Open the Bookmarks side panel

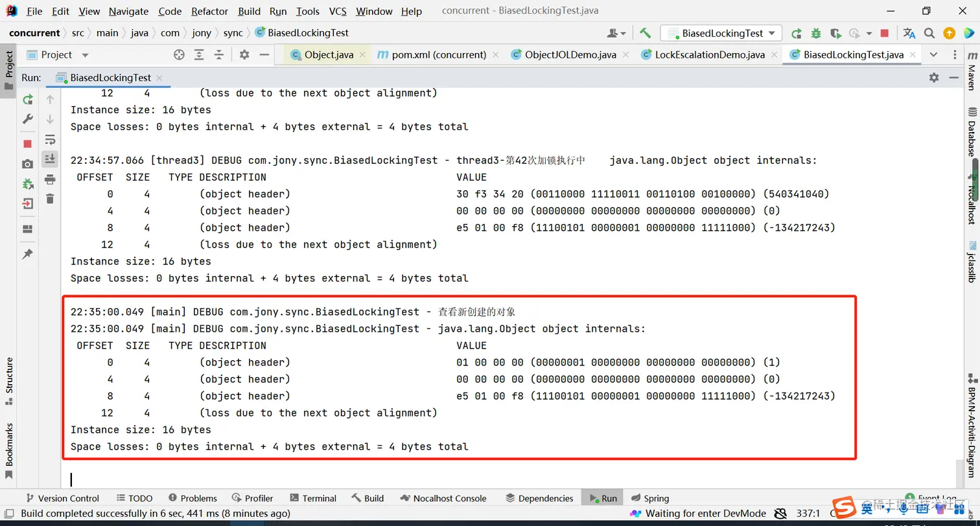point(9,450)
